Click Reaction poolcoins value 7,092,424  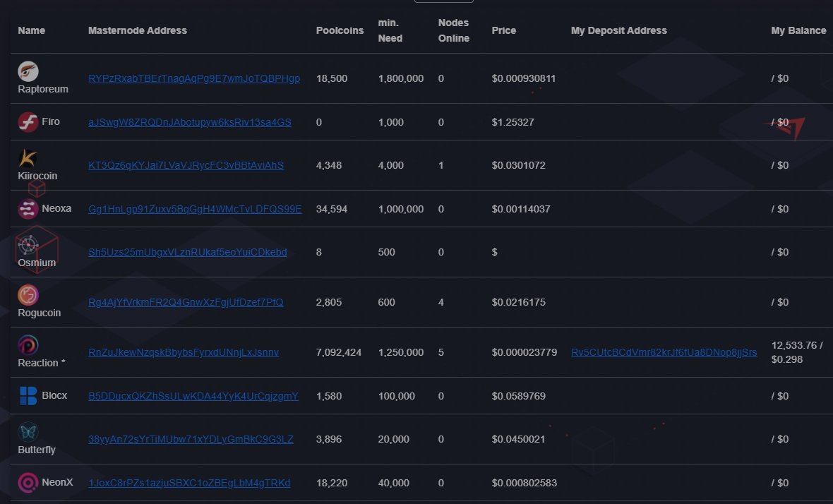(x=338, y=352)
